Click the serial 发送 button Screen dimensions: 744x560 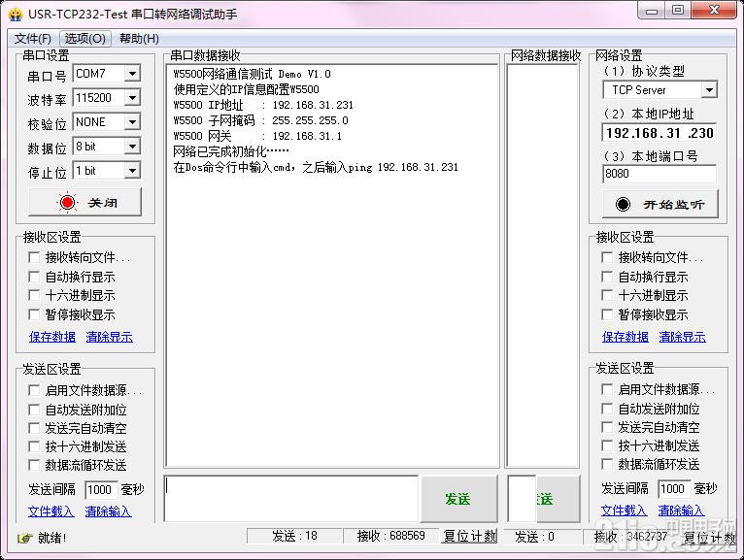(x=458, y=499)
